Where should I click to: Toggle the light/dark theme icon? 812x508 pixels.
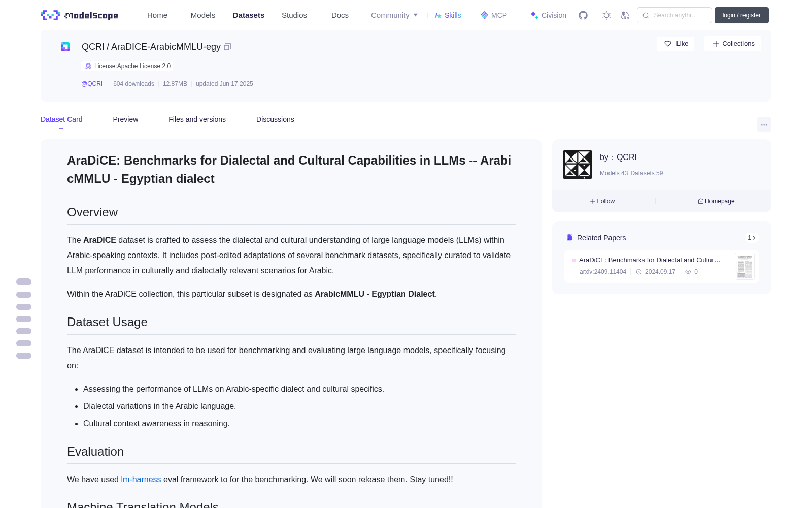606,15
